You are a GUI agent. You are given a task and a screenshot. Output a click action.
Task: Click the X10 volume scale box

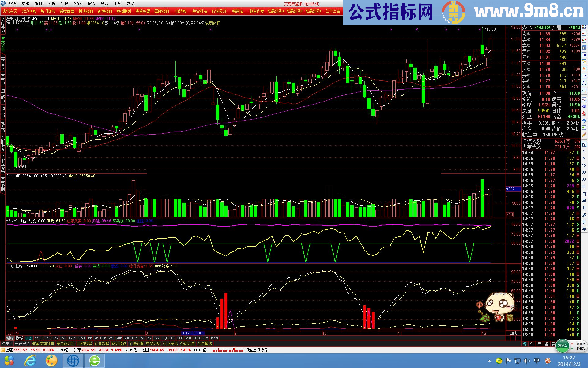tap(510, 214)
